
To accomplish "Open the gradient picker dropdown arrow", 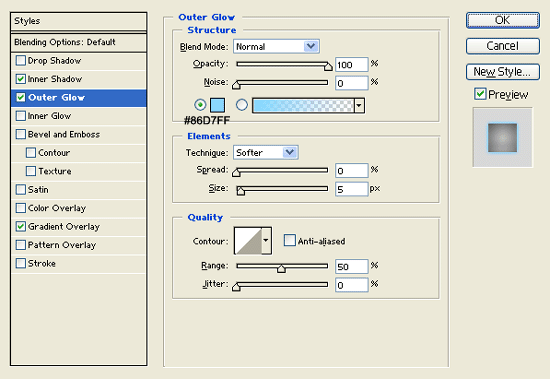I will coord(359,106).
